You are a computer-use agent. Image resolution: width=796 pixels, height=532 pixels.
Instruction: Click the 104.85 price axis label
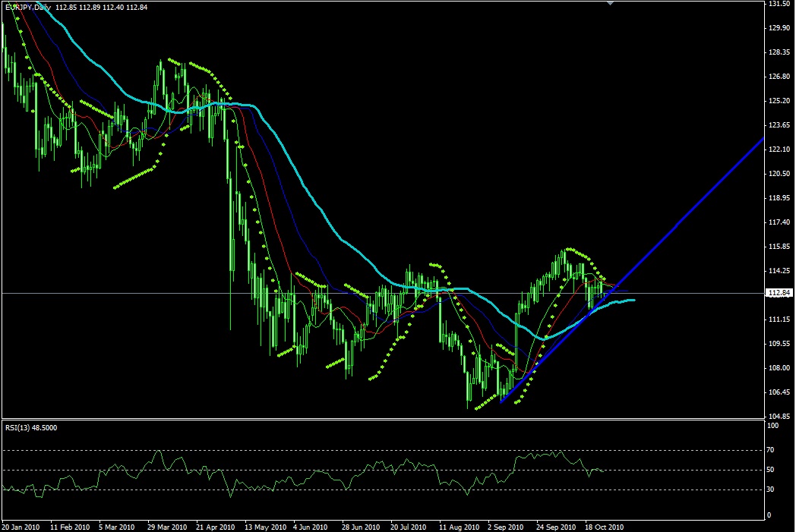coord(779,417)
